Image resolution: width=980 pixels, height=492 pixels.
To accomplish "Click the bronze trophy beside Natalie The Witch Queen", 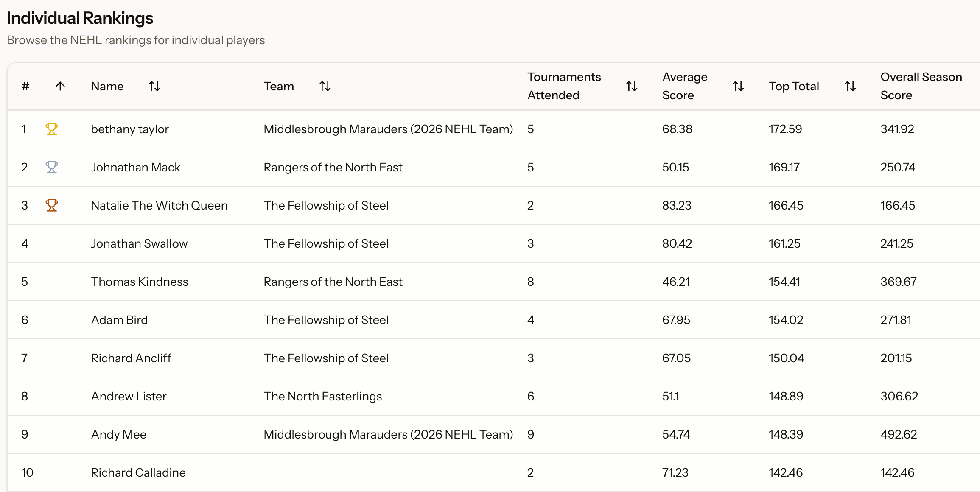I will pyautogui.click(x=51, y=205).
